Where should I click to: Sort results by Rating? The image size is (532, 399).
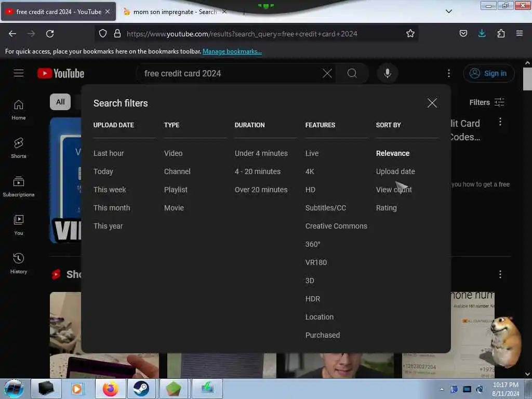tap(386, 208)
